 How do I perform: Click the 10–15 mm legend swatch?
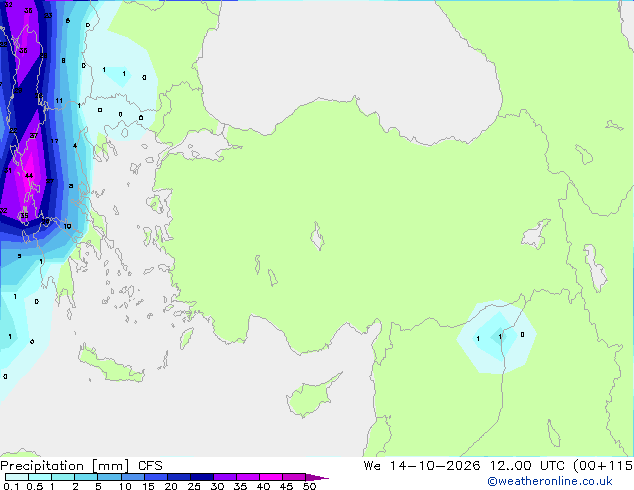132,477
